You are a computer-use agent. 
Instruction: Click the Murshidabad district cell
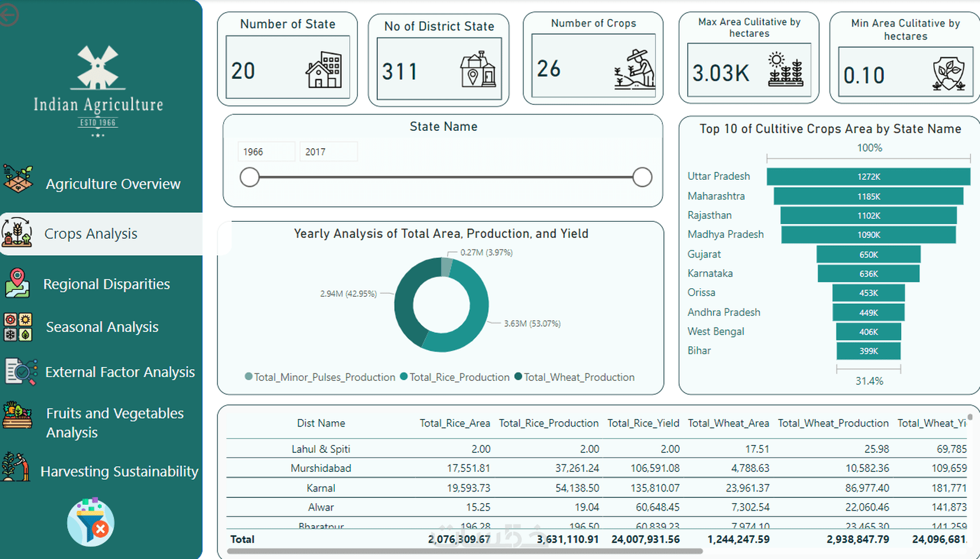(321, 469)
